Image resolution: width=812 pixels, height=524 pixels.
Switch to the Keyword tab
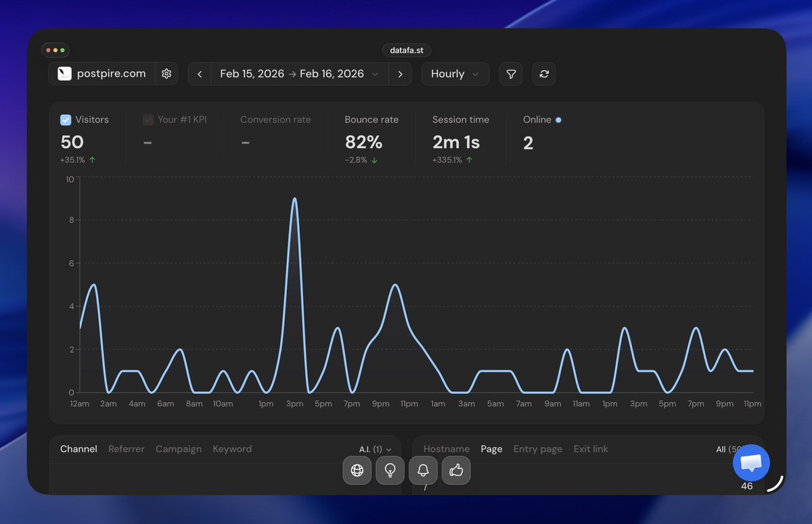coord(232,449)
